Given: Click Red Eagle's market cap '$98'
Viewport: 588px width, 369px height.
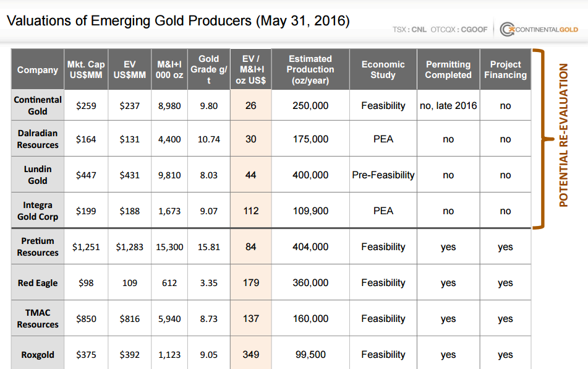Looking at the screenshot, I should coord(86,283).
